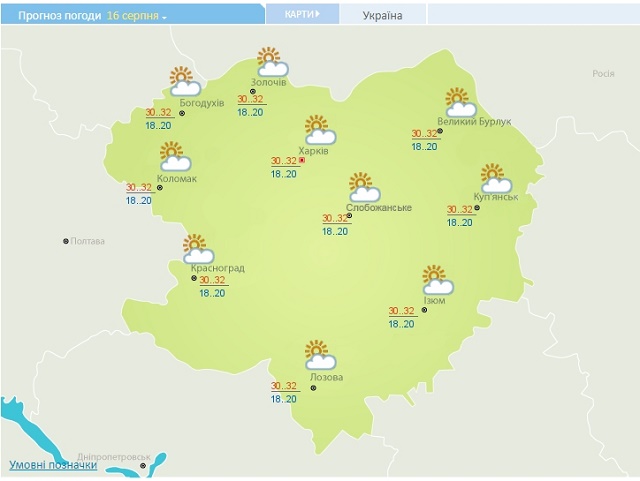Click the Слобожанське city marker dot

click(x=349, y=216)
